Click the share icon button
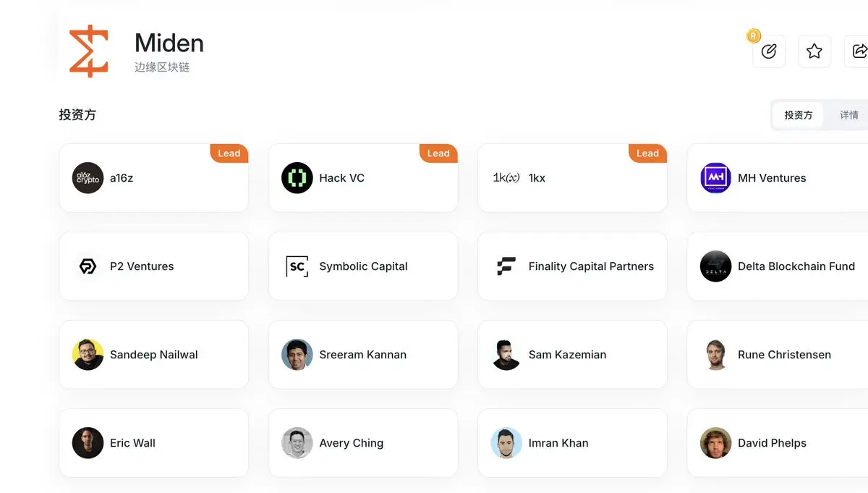The image size is (868, 493). [859, 51]
